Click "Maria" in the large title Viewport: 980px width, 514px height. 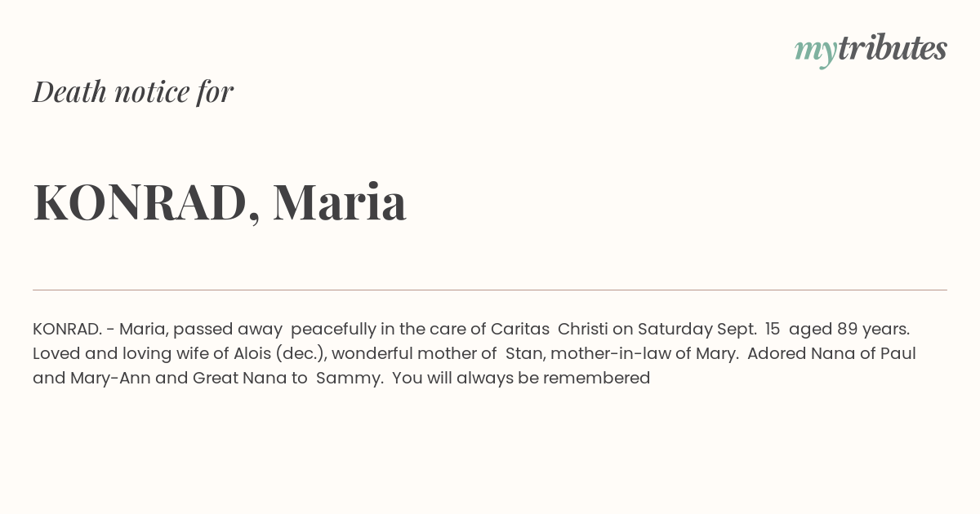pos(339,202)
